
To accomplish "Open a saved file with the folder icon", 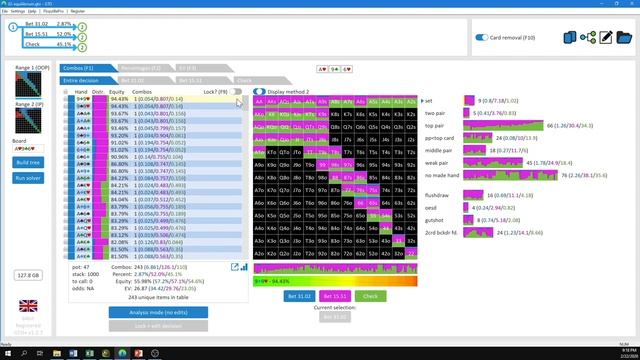I will 624,38.
